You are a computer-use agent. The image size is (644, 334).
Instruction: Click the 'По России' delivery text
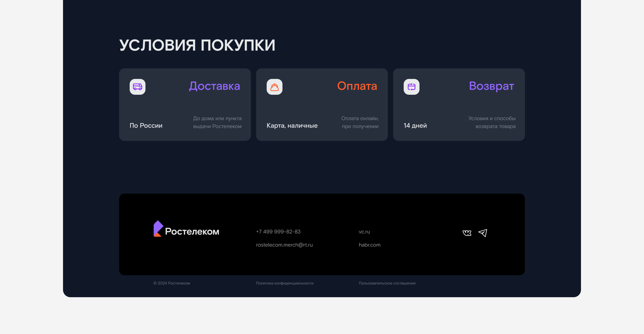coord(146,126)
